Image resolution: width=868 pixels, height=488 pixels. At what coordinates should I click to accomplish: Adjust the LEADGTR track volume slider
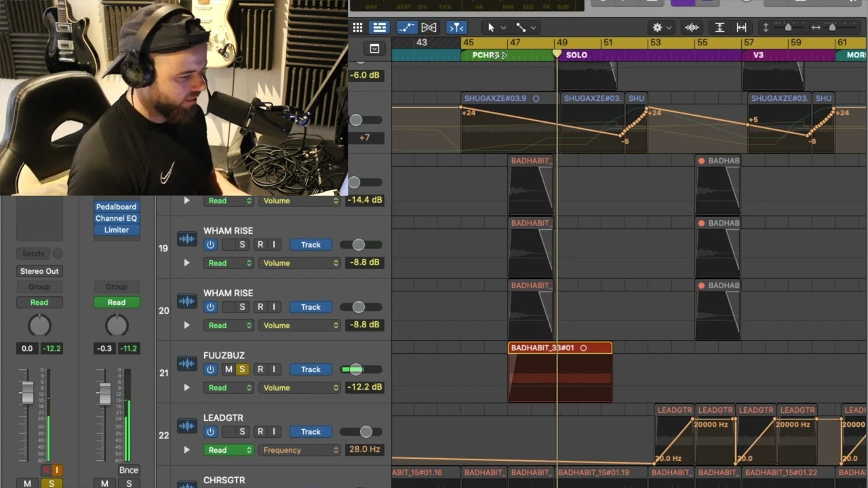[366, 432]
